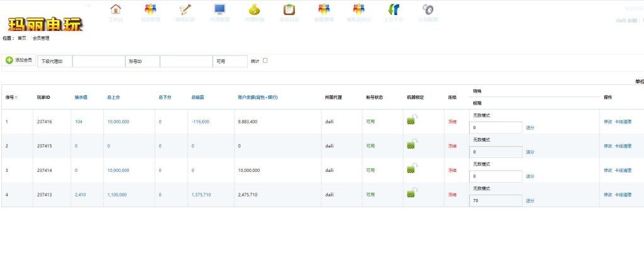Open the blue monitor 代理管理 icon
Viewport: 644px width, 262px height.
219,9
